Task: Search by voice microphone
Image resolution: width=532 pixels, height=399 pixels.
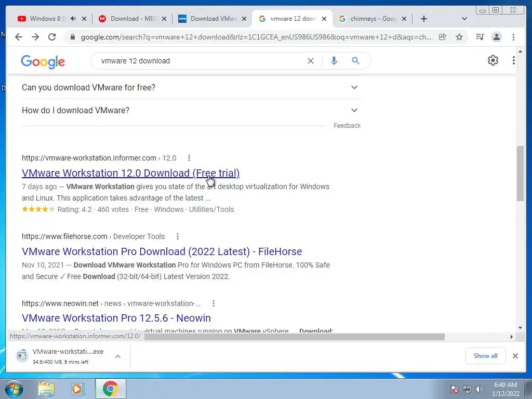Action: point(334,61)
